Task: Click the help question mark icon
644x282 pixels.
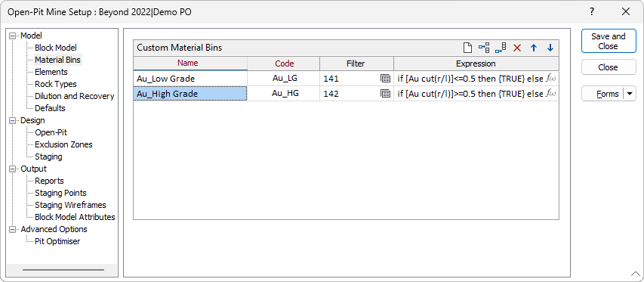Action: pos(592,12)
